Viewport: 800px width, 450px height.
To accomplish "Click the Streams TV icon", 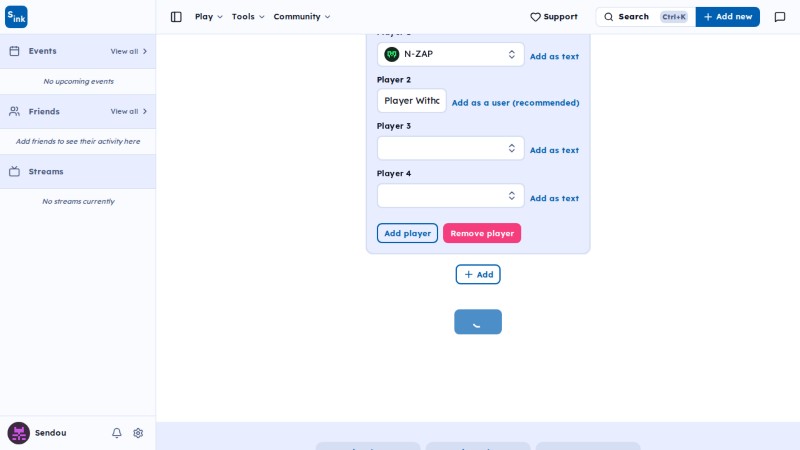I will [x=14, y=171].
